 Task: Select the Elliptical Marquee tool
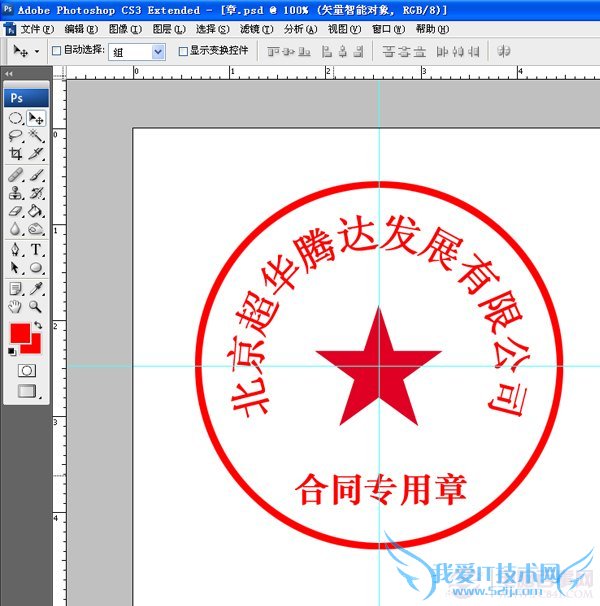coord(15,118)
